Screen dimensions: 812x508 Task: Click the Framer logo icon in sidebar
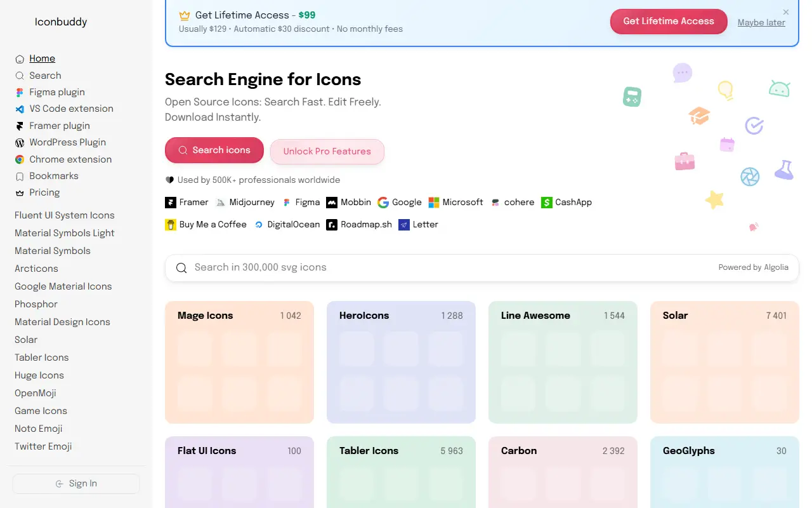[x=20, y=126]
